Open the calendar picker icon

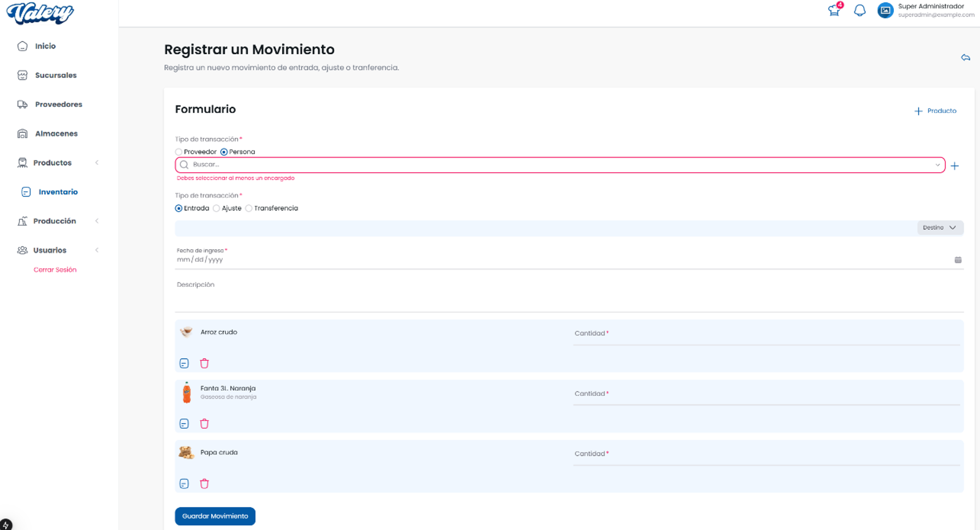click(958, 260)
